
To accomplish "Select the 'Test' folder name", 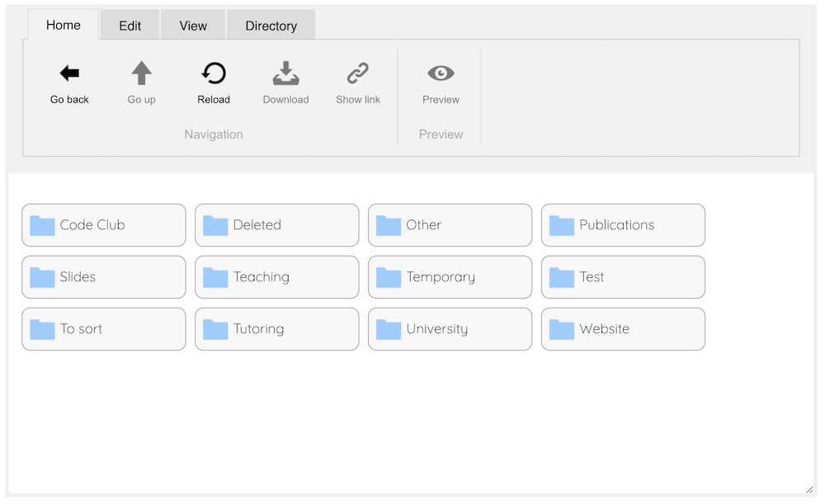I will tap(592, 276).
